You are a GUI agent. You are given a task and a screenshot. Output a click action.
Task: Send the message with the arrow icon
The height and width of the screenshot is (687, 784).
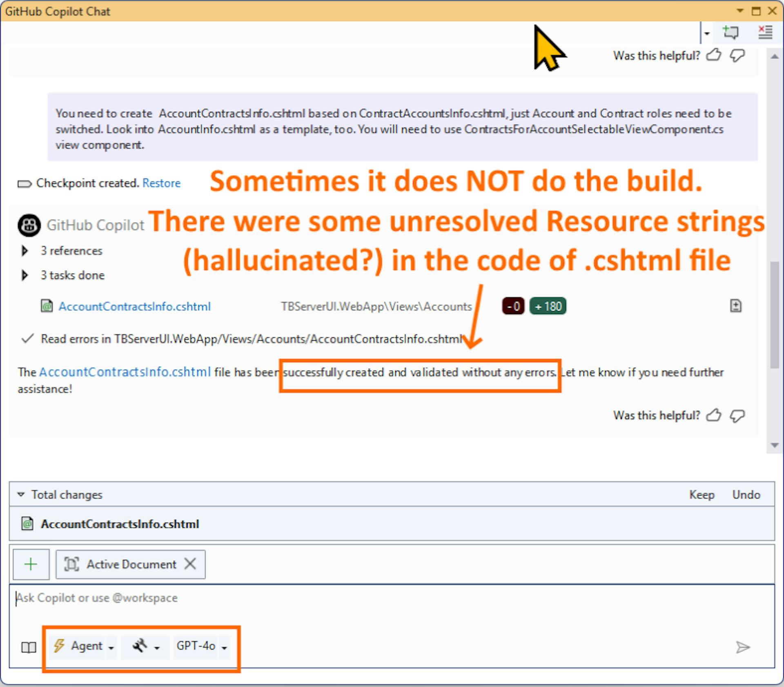743,647
